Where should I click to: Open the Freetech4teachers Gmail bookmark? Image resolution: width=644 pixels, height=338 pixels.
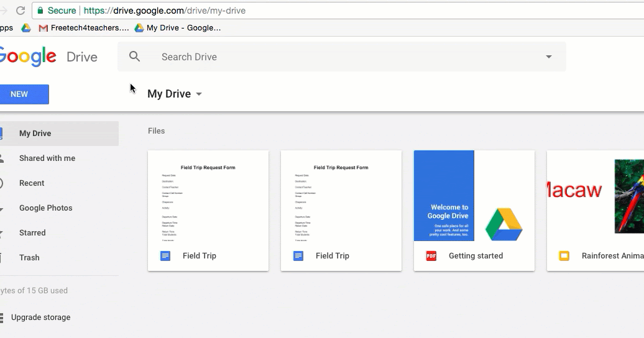(83, 28)
